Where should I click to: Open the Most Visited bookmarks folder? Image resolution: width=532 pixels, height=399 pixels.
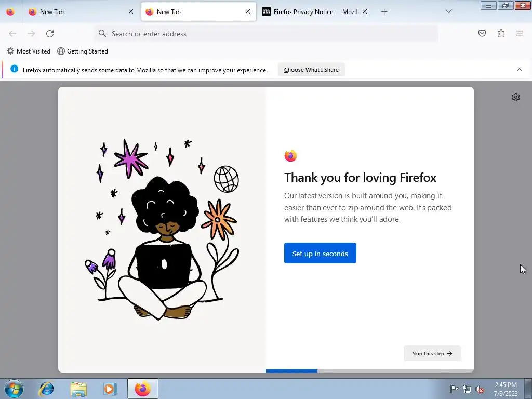(29, 51)
